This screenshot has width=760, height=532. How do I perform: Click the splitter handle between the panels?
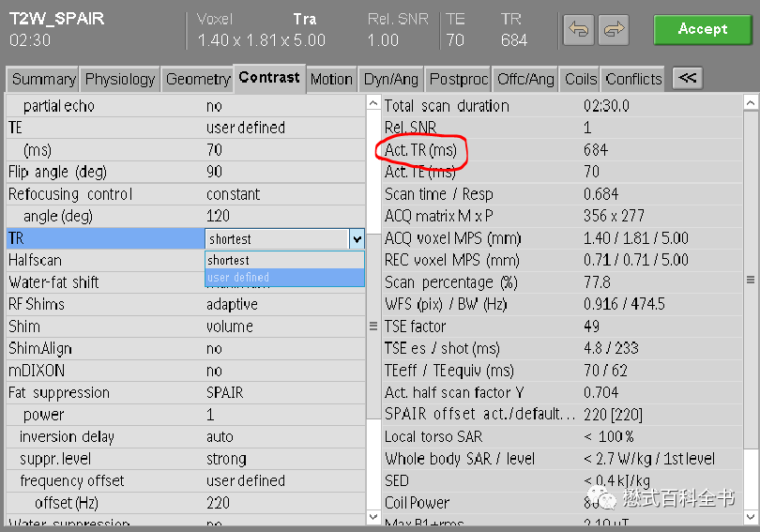373,327
